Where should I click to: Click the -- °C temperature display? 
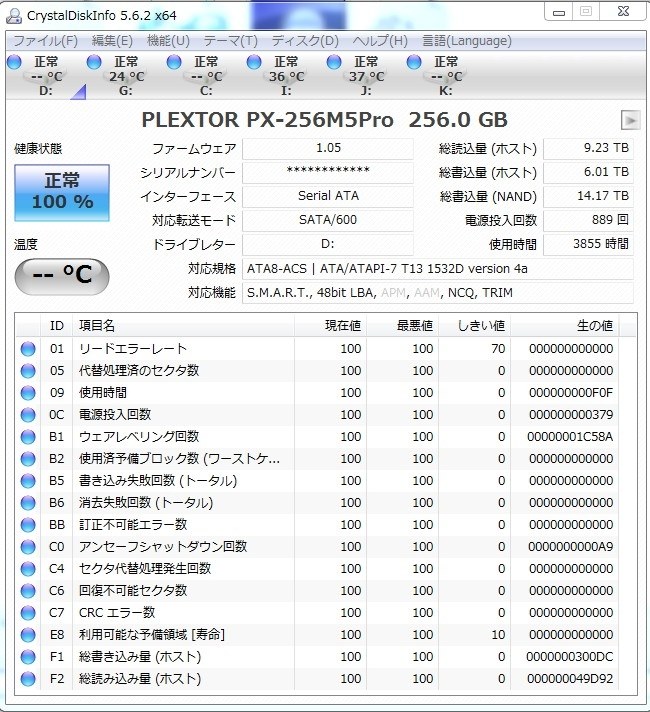(x=62, y=276)
